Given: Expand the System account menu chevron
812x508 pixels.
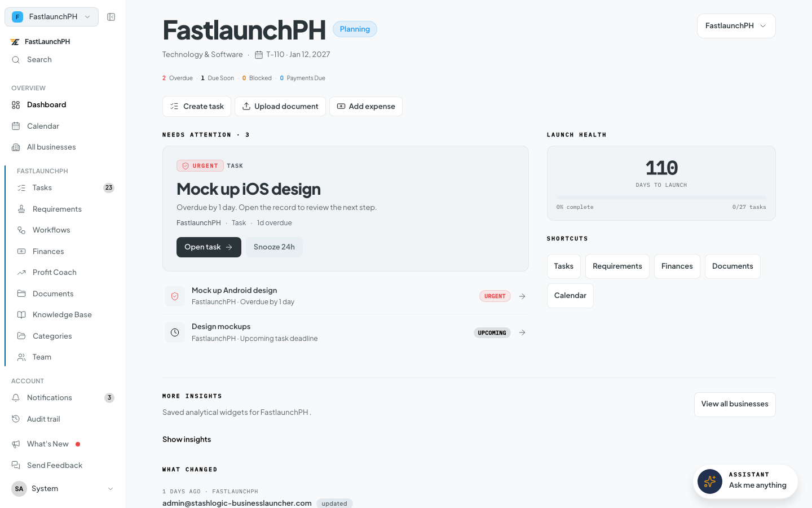Looking at the screenshot, I should [x=111, y=489].
